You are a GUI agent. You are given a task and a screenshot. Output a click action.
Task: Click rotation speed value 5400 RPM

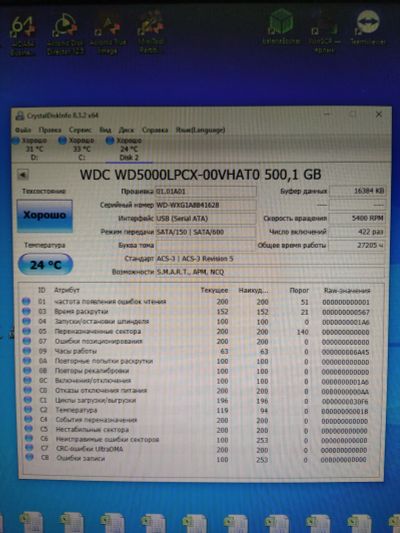click(x=357, y=218)
